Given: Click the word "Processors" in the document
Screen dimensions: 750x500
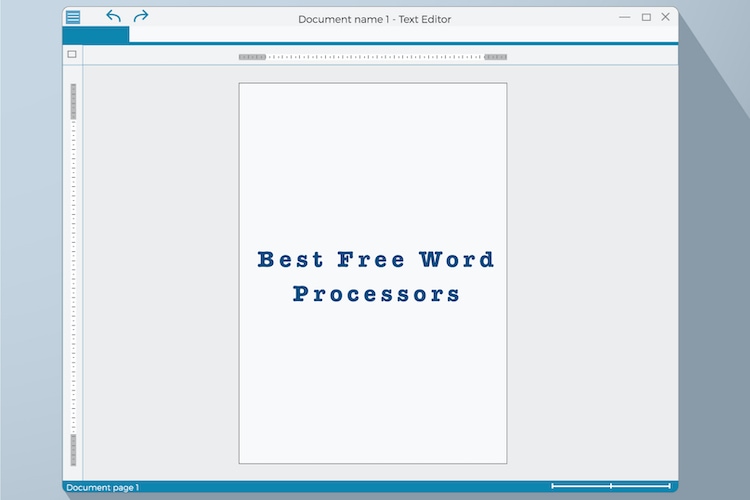Looking at the screenshot, I should (376, 295).
